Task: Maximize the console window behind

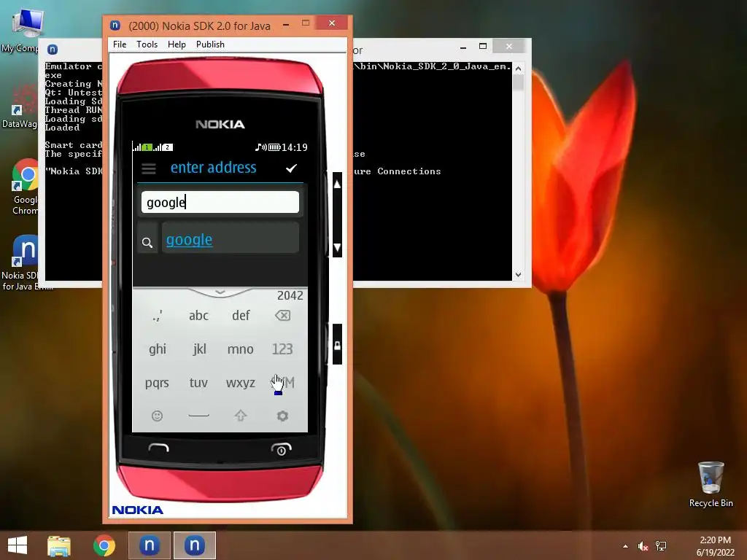Action: tap(483, 46)
